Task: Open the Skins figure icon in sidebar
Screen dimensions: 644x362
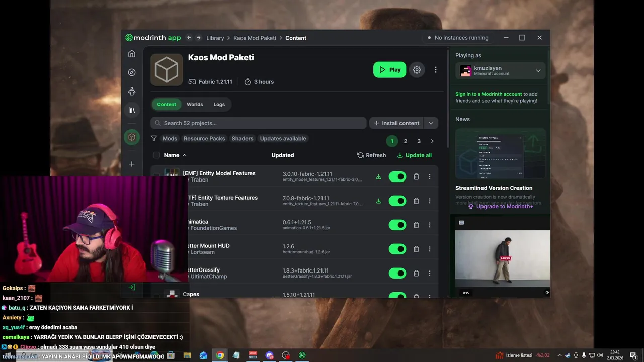Action: [x=132, y=92]
